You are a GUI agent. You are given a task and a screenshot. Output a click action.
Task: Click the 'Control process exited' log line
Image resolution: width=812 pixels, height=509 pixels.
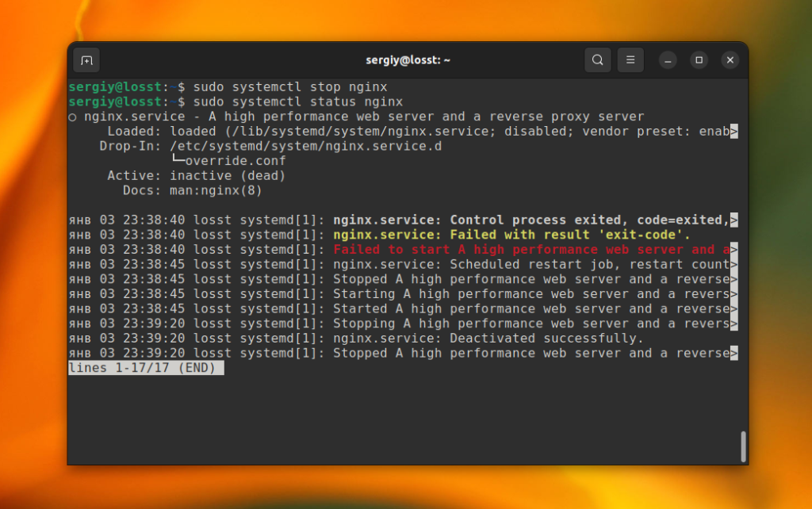403,220
